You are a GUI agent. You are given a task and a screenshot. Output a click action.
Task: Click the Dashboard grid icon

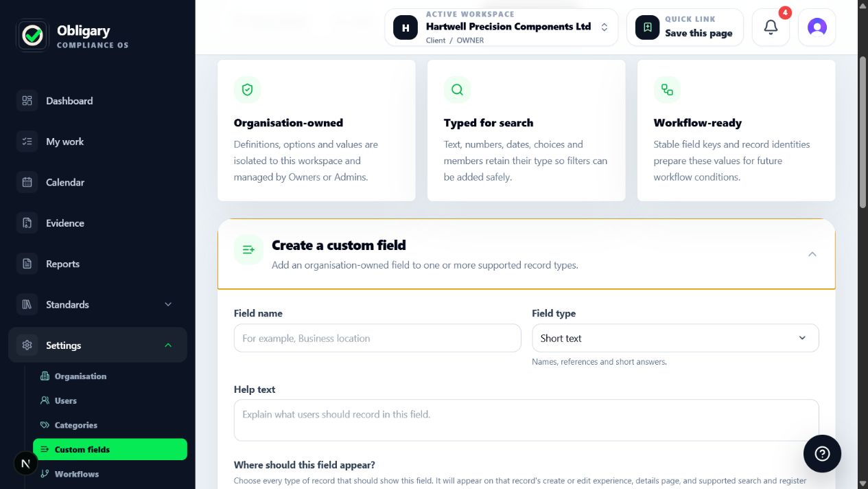pyautogui.click(x=27, y=101)
